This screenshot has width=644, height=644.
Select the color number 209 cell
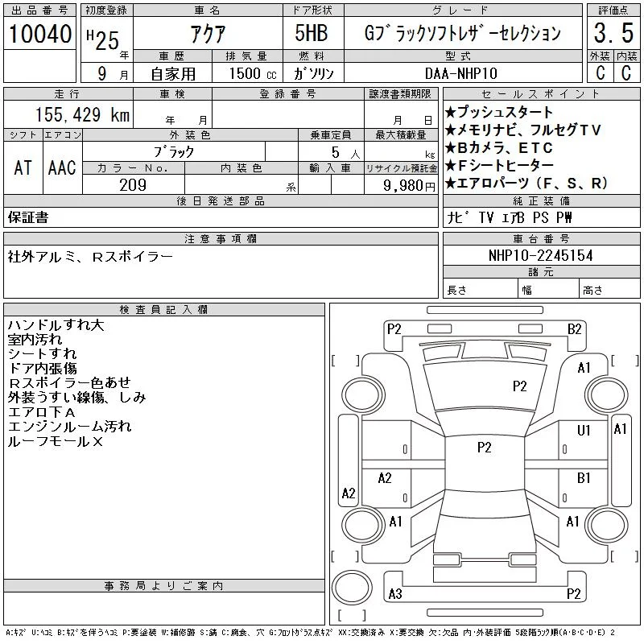coord(133,185)
